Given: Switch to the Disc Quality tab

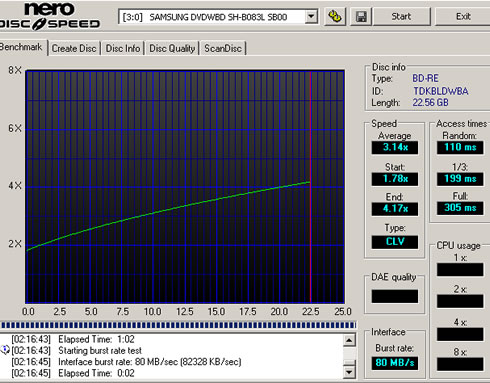Looking at the screenshot, I should 172,48.
